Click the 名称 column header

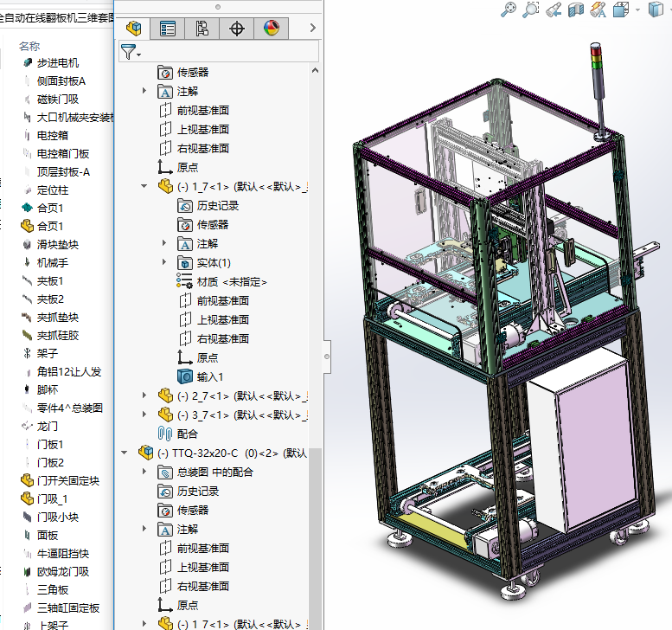[x=29, y=46]
